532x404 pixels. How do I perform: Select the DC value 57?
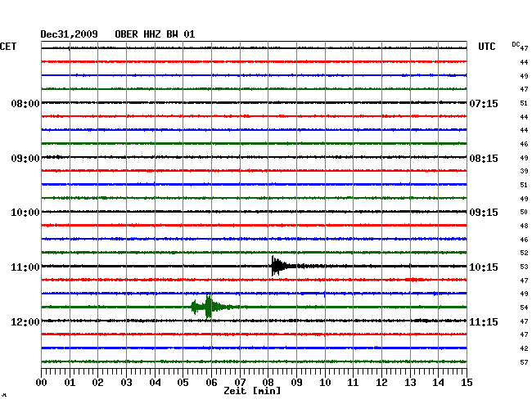point(524,362)
